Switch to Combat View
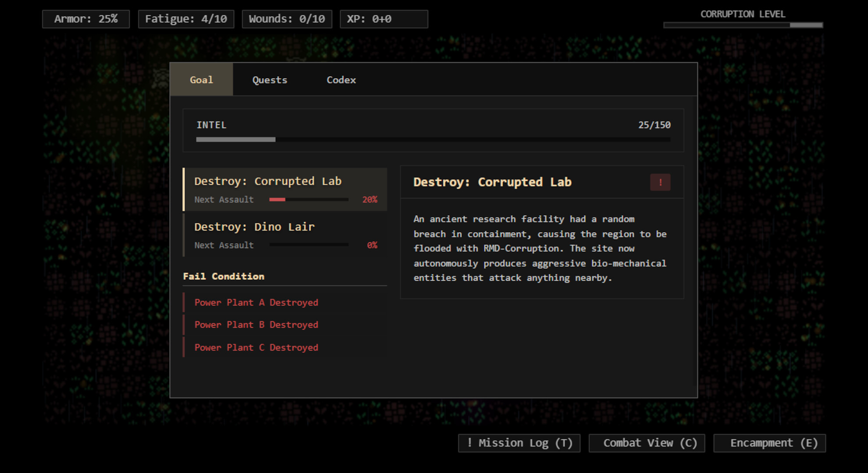Screen dimensions: 868x473 [647, 443]
